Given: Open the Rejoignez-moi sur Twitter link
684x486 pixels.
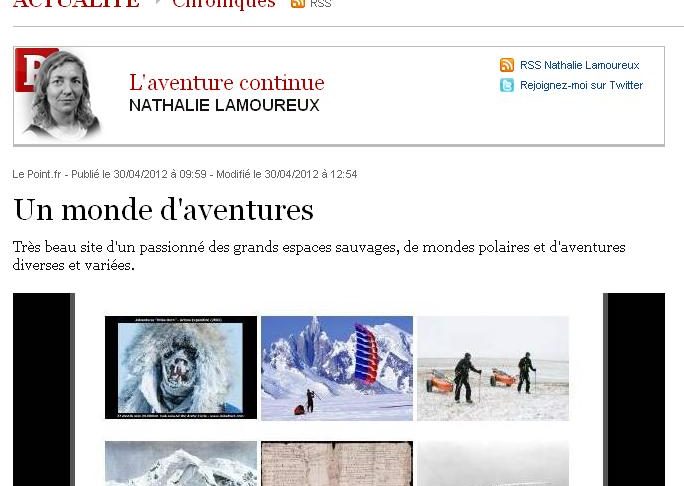Looking at the screenshot, I should click(581, 85).
